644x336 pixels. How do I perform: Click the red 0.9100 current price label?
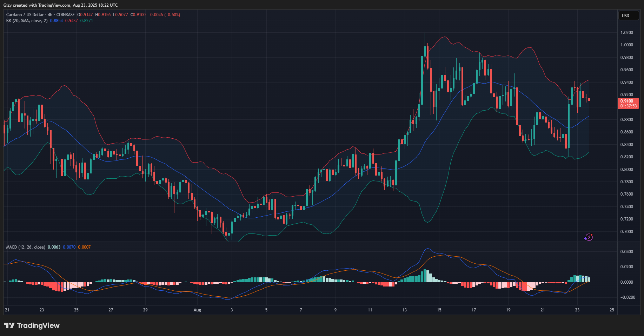628,101
